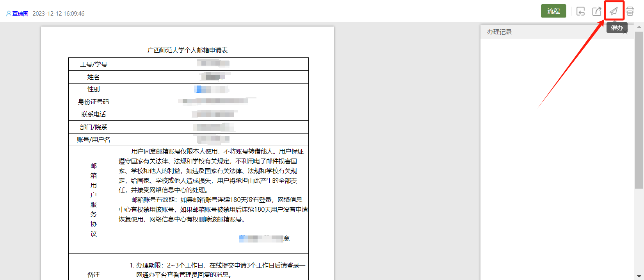
Task: Click the 工号/学号 label cell
Action: coord(93,64)
